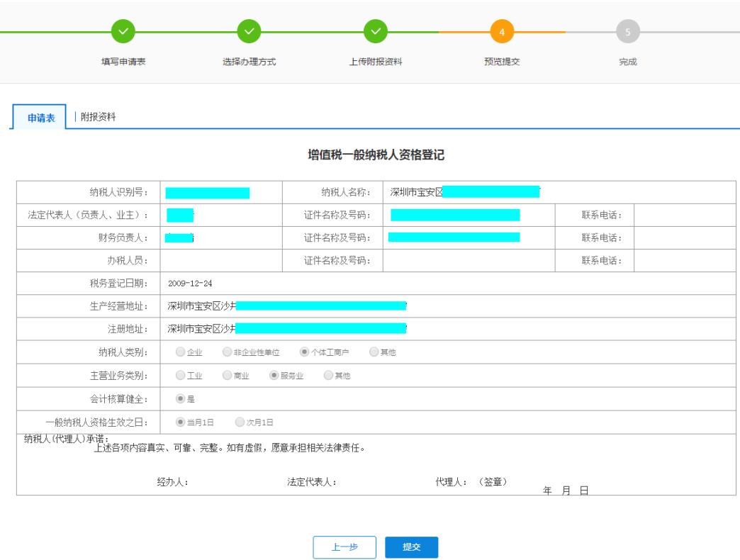The image size is (740, 560).
Task: Click the 选择办理方式 step checkmark circle
Action: click(249, 33)
